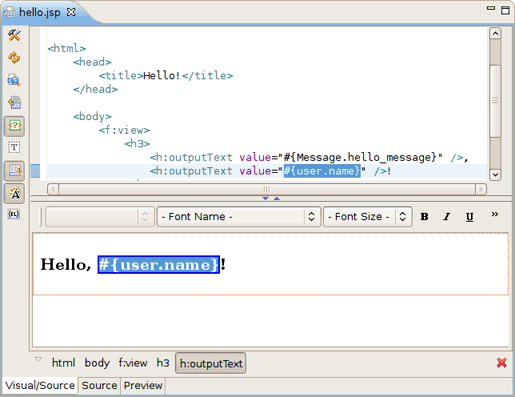Switch to the Source tab
The width and height of the screenshot is (515, 397).
[x=99, y=385]
